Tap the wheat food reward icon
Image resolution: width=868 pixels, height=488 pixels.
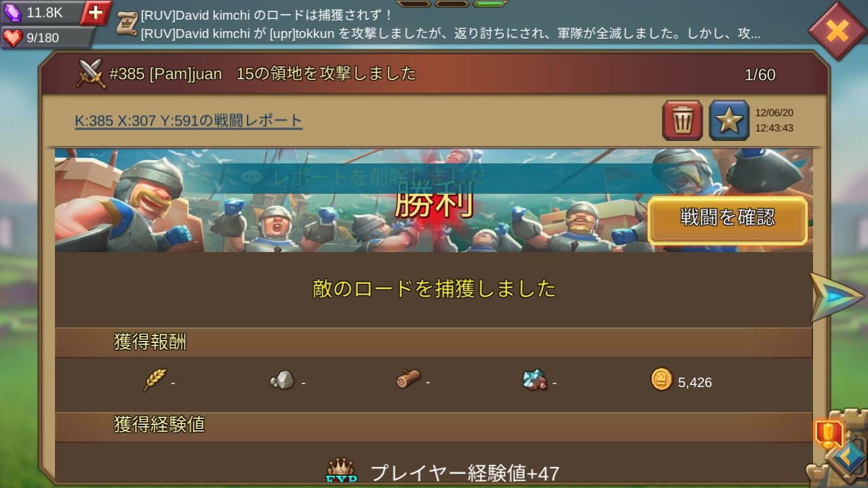[x=155, y=380]
